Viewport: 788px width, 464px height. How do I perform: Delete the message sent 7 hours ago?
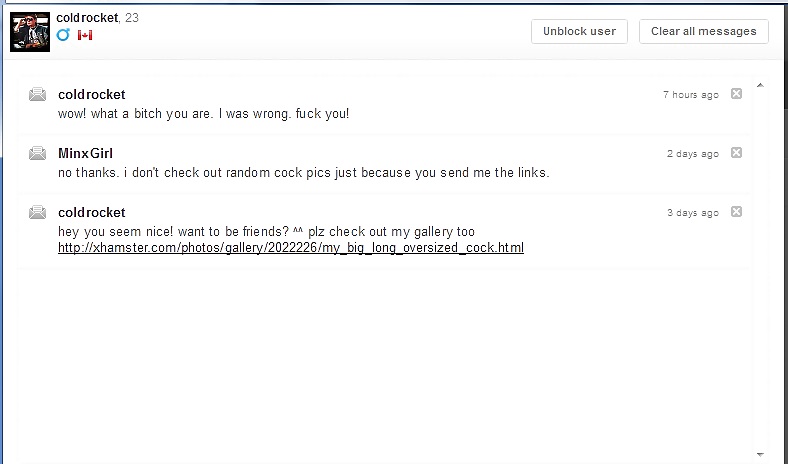736,94
